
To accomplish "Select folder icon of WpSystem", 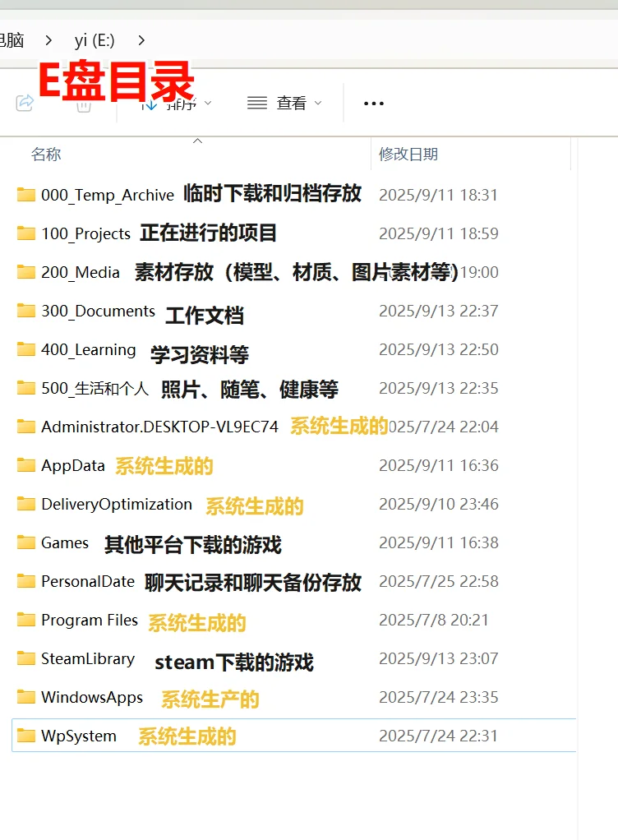I will click(x=25, y=736).
